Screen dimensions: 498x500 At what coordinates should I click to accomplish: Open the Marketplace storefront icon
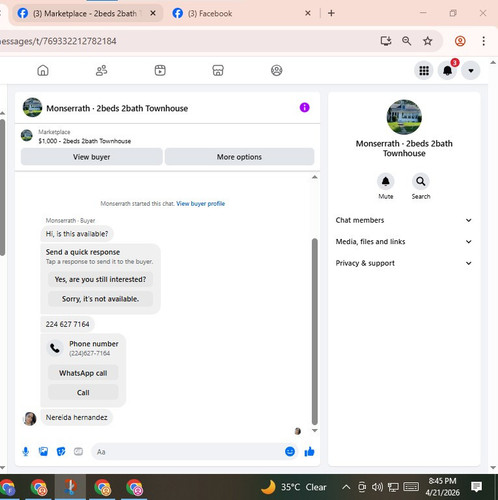click(x=218, y=70)
